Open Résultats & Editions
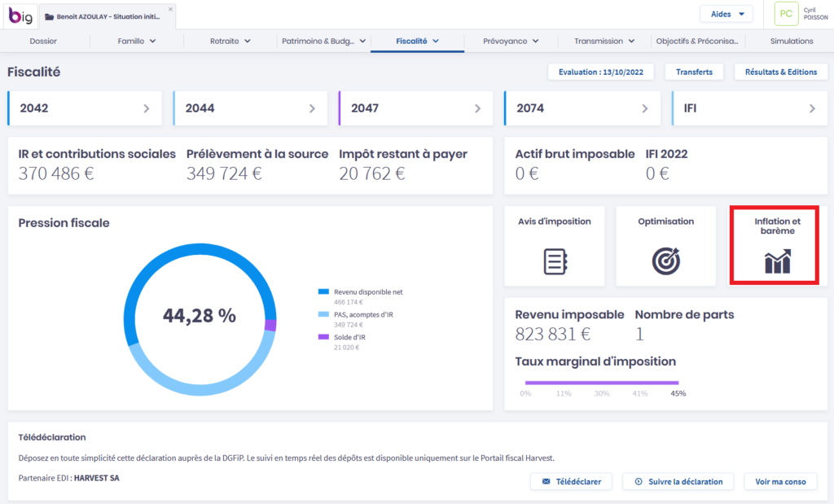 click(779, 72)
